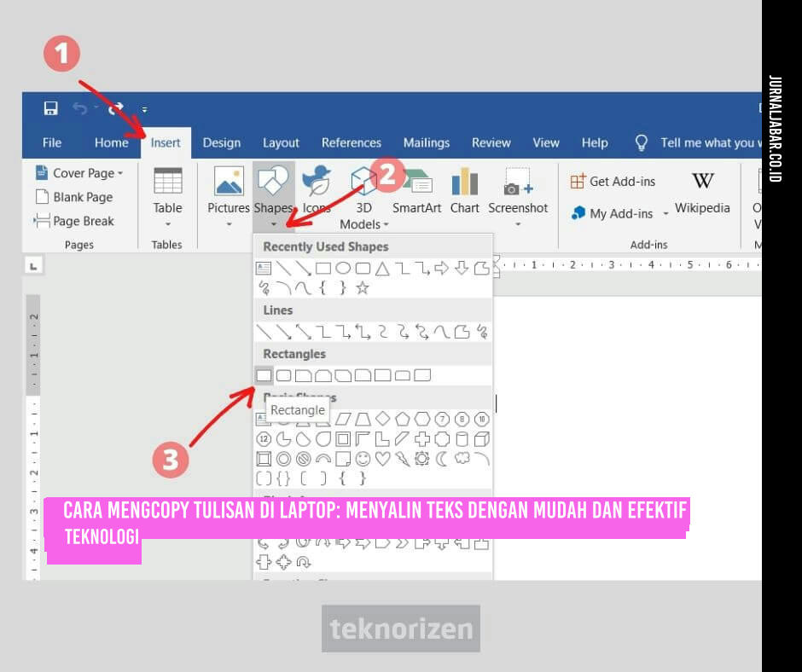Go to the Design tab
Image resolution: width=802 pixels, height=672 pixels.
point(222,142)
